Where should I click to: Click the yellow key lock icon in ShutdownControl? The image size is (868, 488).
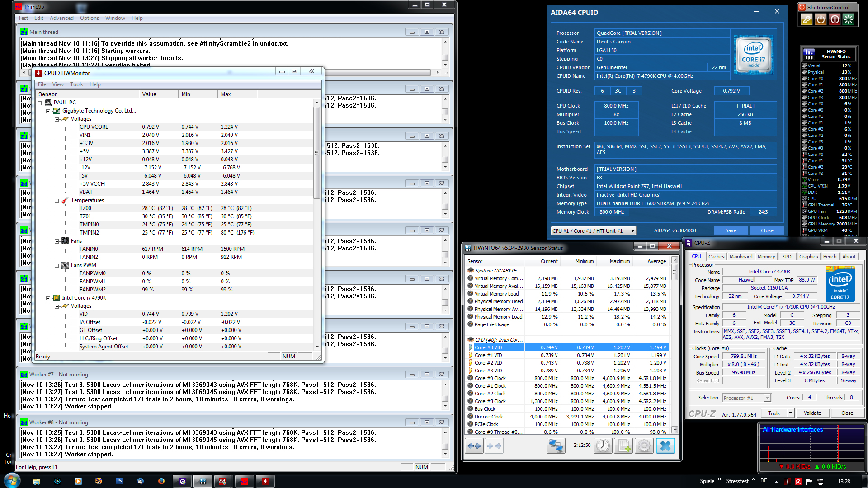tap(807, 19)
